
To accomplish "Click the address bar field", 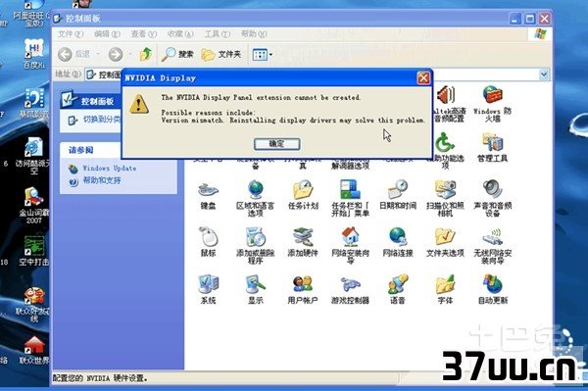I will pos(317,74).
